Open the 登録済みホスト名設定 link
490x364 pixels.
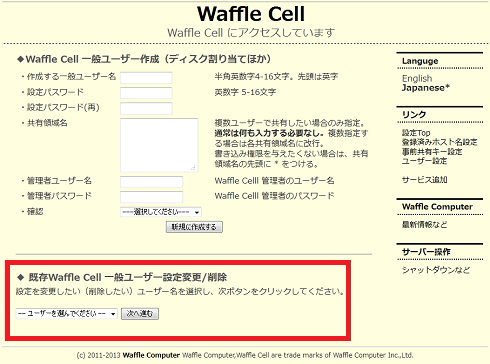tap(439, 142)
